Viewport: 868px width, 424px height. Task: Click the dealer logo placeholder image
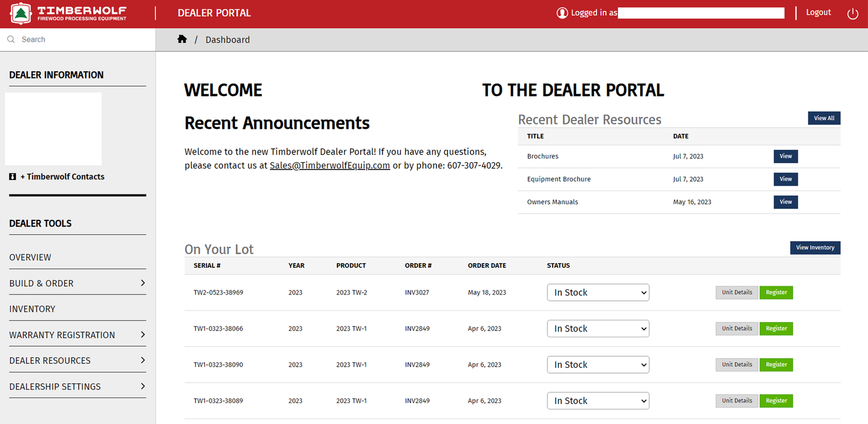pyautogui.click(x=53, y=129)
